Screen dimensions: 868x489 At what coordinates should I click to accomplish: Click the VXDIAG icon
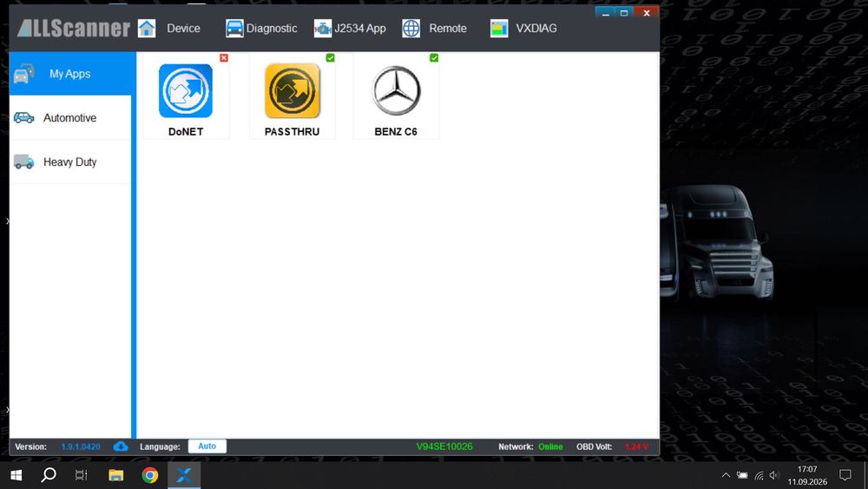(x=499, y=29)
